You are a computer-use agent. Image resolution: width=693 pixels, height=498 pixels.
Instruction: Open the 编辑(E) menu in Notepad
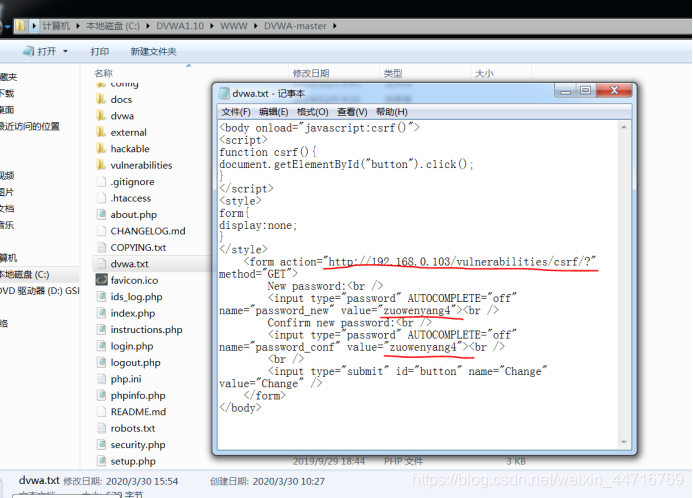(274, 112)
